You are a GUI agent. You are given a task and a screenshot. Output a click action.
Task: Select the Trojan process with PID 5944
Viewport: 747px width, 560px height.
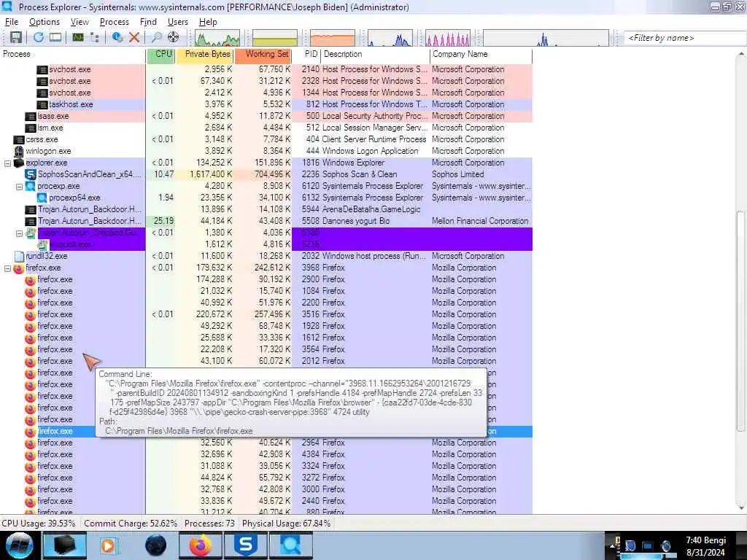click(x=266, y=209)
